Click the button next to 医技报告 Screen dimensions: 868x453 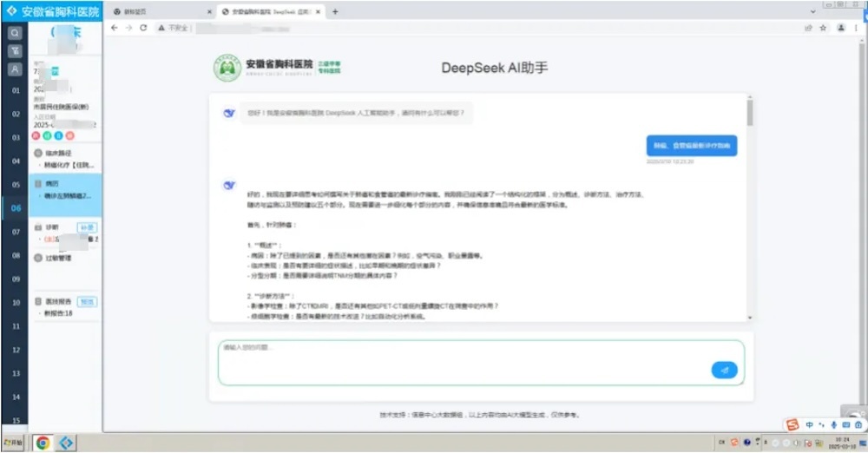pyautogui.click(x=87, y=301)
